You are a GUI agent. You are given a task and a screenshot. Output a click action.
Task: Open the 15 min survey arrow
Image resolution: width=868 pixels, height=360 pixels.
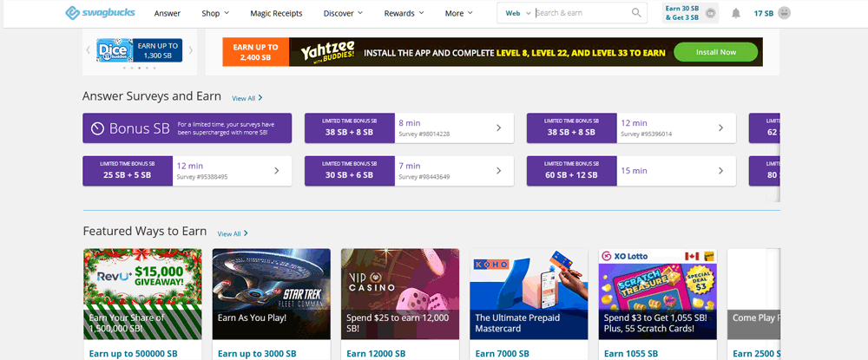720,170
